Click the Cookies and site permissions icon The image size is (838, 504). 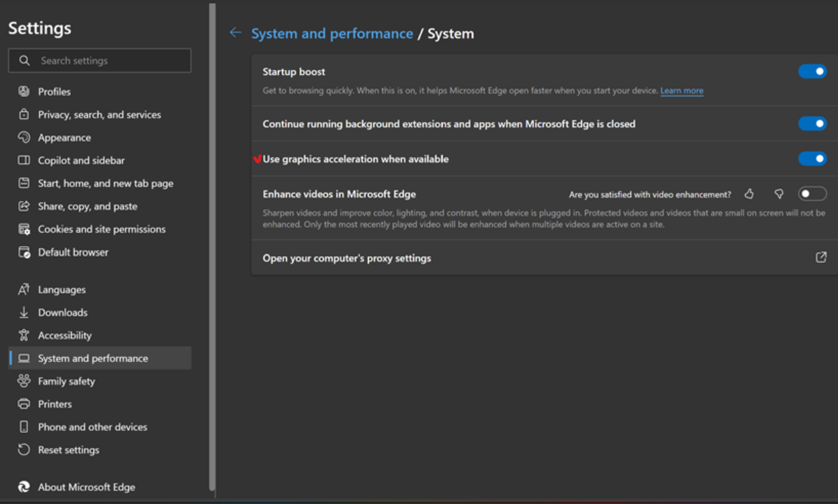[24, 229]
